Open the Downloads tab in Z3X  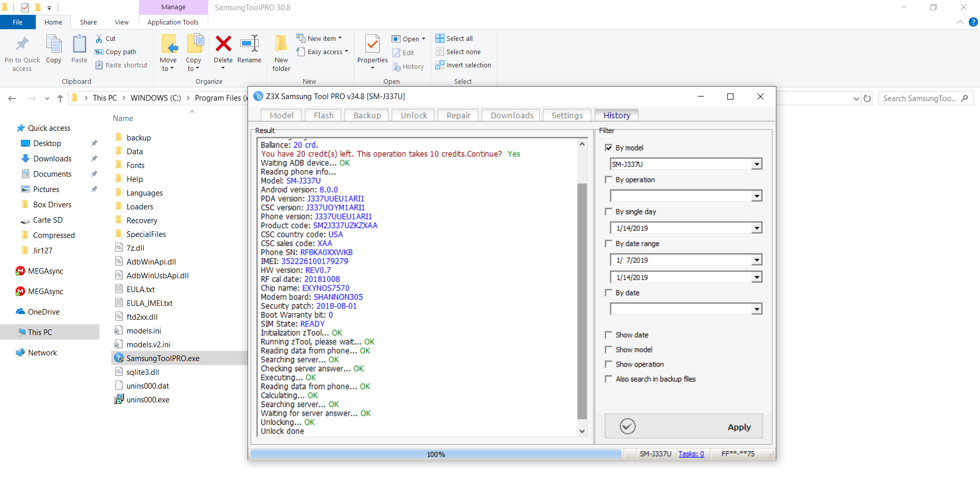point(512,115)
